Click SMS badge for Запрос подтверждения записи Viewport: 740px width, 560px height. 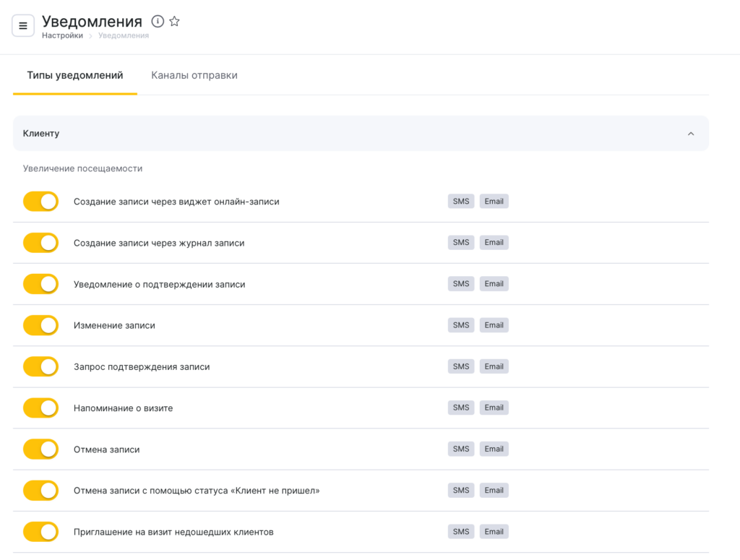[x=461, y=366]
